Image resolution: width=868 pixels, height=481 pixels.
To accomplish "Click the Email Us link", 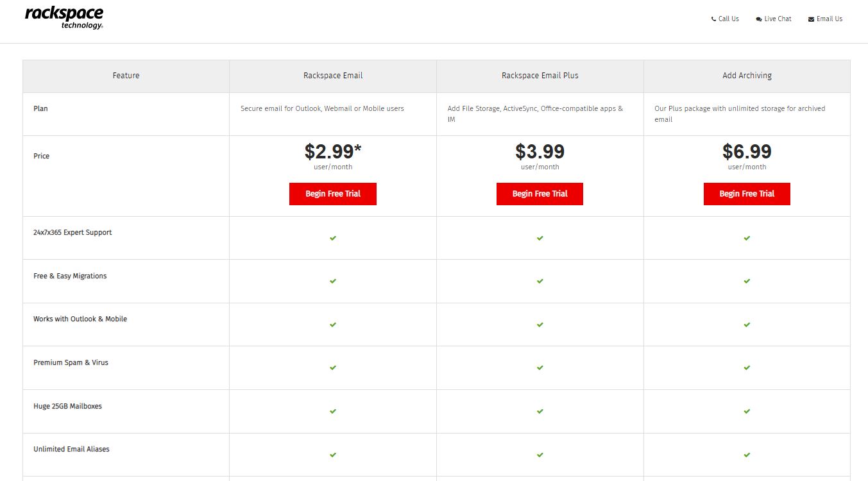I will 829,19.
